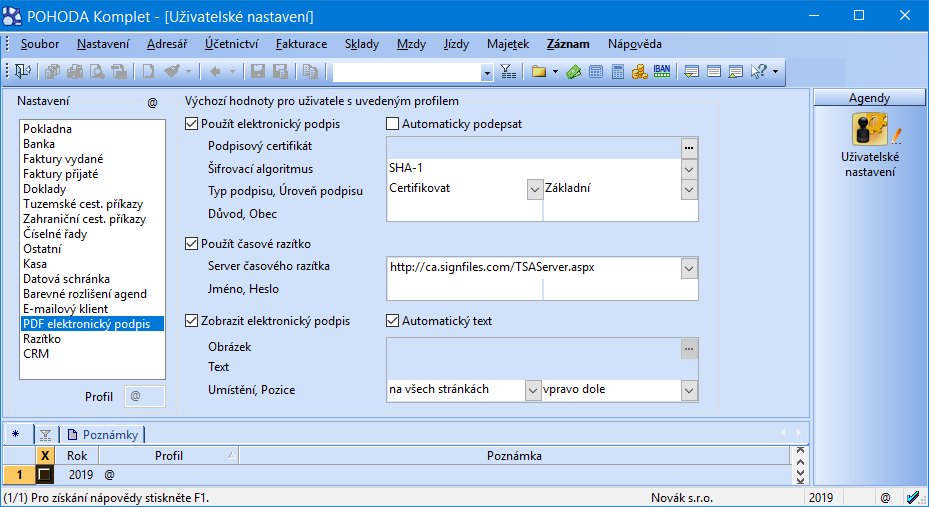Open the Základní signature level dropdown
The height and width of the screenshot is (507, 929).
(688, 190)
